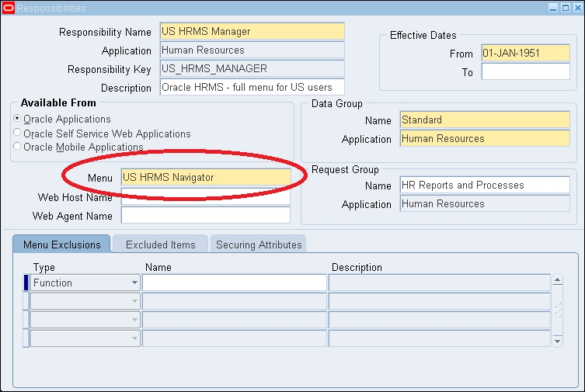Click the Web Host Name field

point(206,196)
